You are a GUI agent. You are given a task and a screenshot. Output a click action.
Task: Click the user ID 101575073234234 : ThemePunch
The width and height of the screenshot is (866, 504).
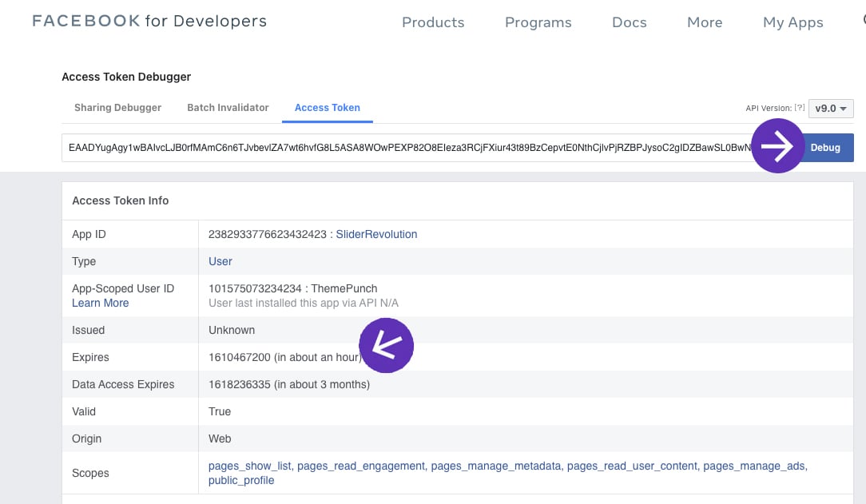pos(292,288)
